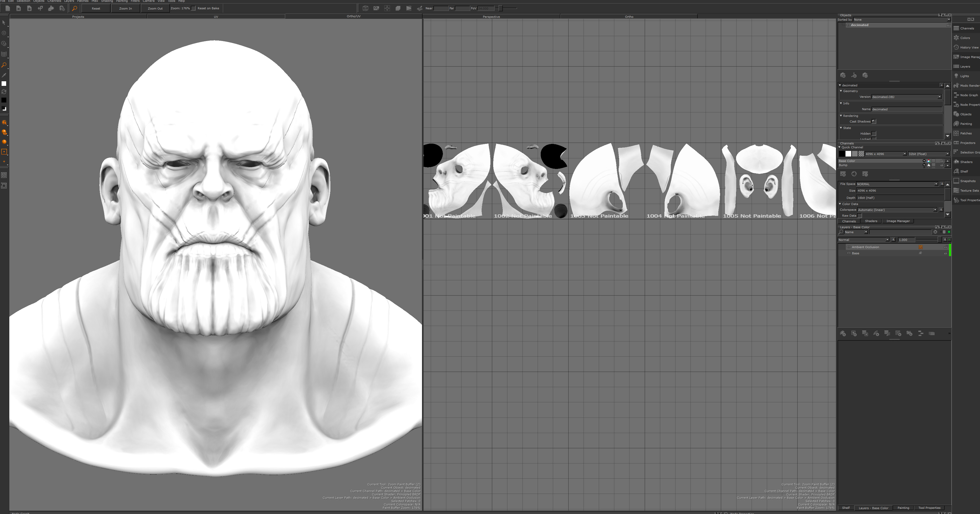Toggle visibility of decimated object
980x514 pixels.
click(x=848, y=25)
